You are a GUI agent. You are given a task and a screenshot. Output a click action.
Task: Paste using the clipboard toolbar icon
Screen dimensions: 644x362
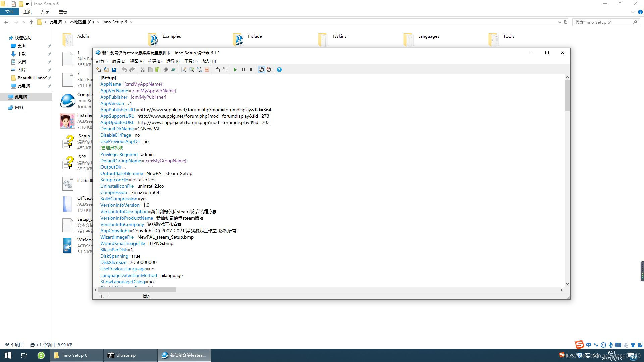158,70
